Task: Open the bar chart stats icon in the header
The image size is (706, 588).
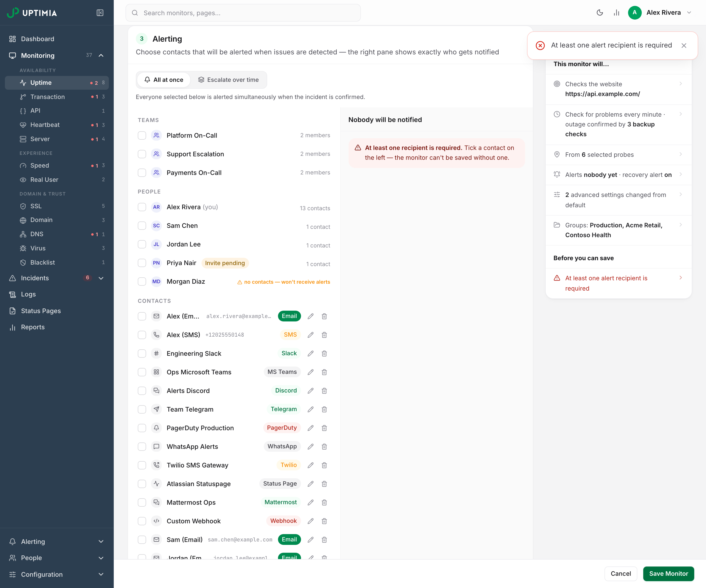Action: tap(616, 13)
